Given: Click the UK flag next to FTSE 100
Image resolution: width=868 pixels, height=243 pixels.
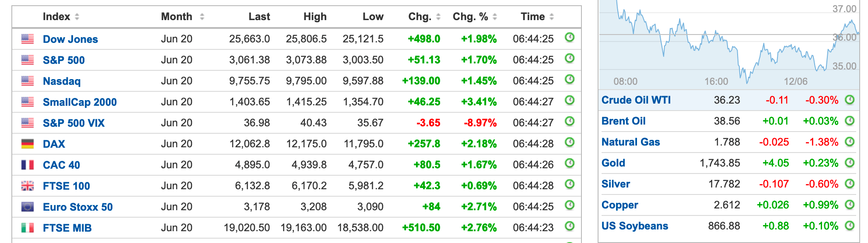Looking at the screenshot, I should pyautogui.click(x=28, y=186).
